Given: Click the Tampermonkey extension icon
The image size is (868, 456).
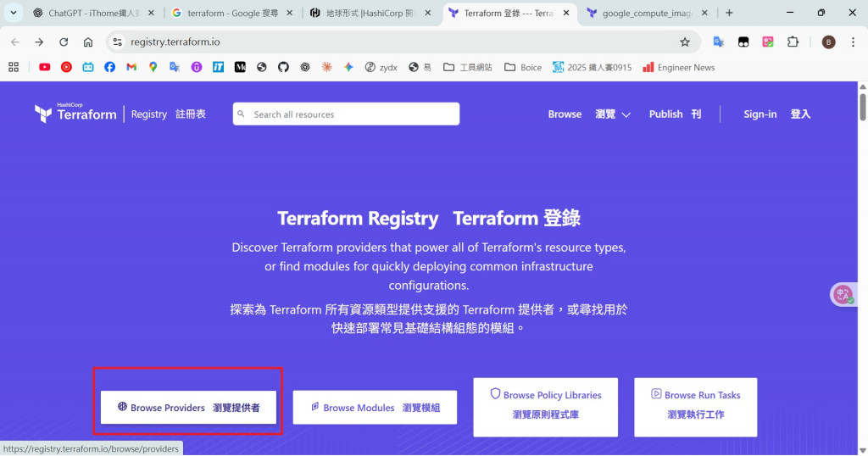Looking at the screenshot, I should point(743,42).
